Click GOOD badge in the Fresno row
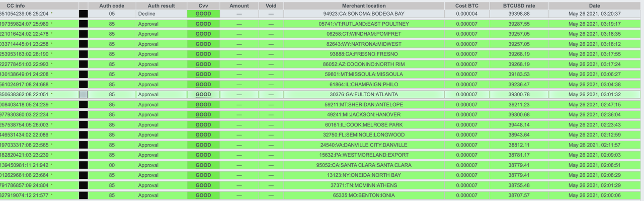 coord(203,54)
